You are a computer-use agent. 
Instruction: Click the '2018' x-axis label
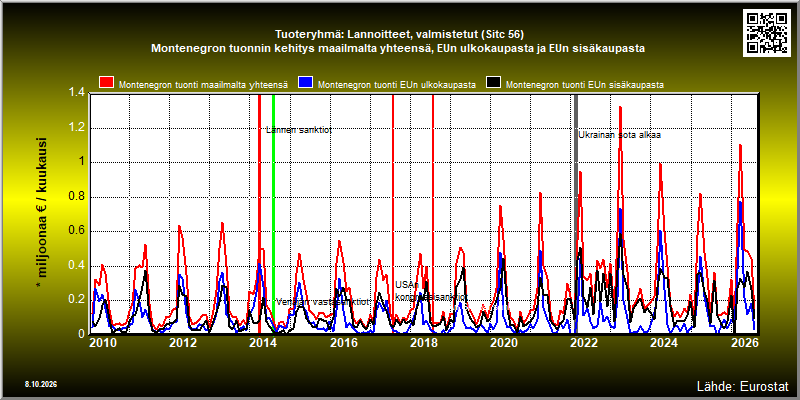tap(423, 343)
